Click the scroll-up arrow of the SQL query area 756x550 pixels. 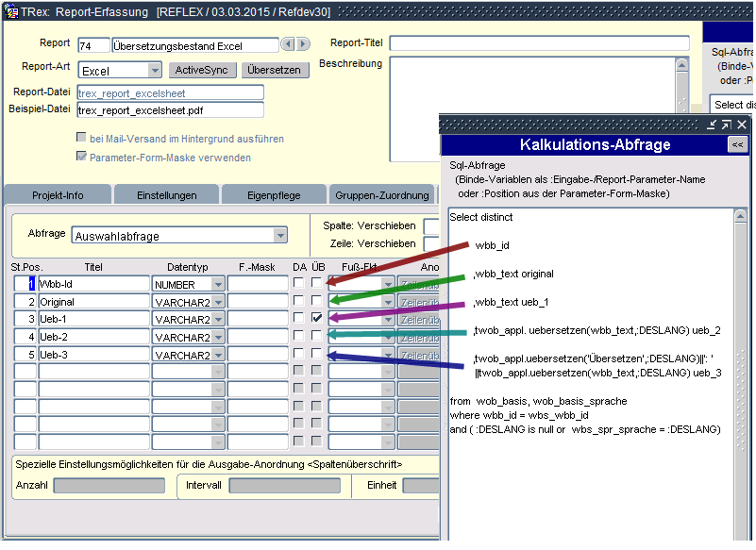click(x=741, y=216)
